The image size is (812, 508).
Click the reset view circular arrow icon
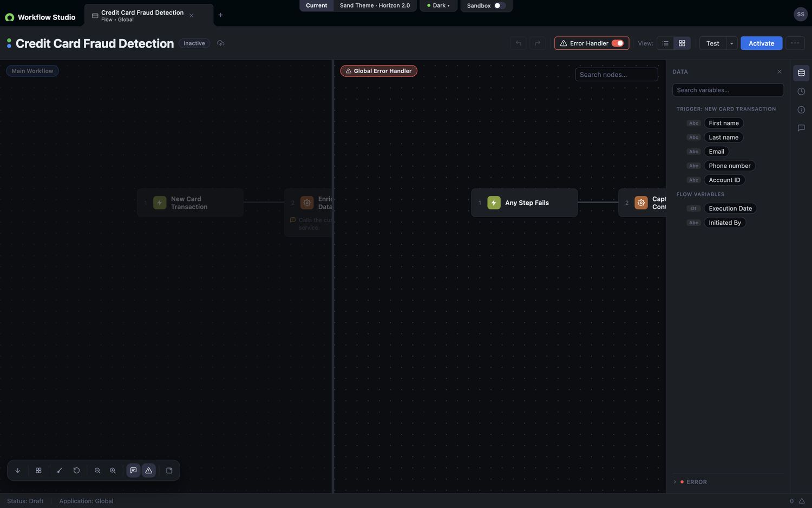76,471
